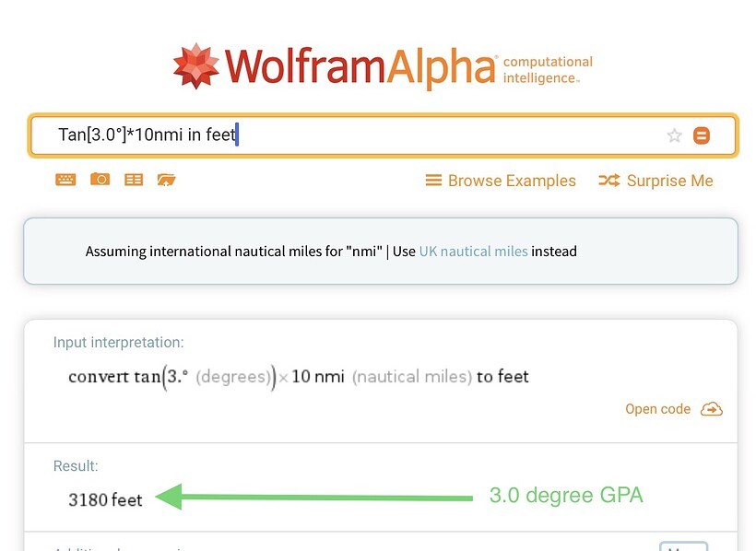Click the Wolfram cloud icon beside Open code
This screenshot has width=756, height=551.
[711, 409]
